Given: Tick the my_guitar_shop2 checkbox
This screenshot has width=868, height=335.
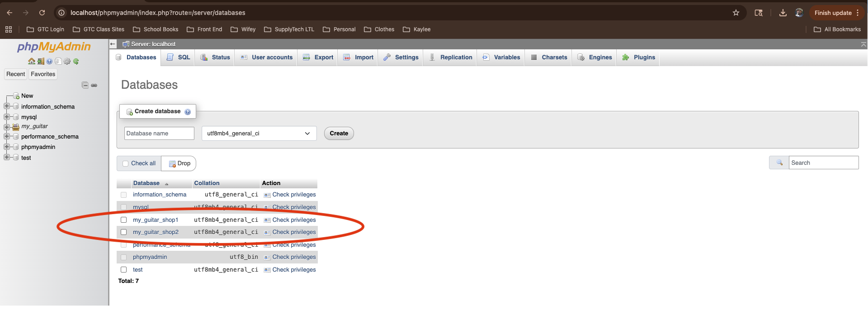Looking at the screenshot, I should [123, 232].
